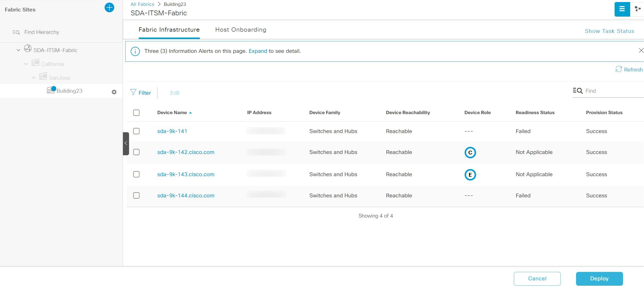This screenshot has width=644, height=288.
Task: Expand the SDA-ITSM-Fabric hierarchy item
Action: 18,50
